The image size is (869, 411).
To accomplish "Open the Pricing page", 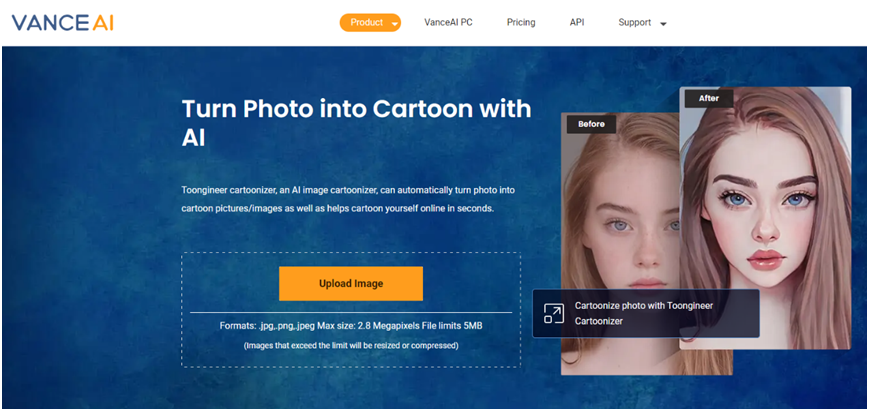I will click(521, 23).
